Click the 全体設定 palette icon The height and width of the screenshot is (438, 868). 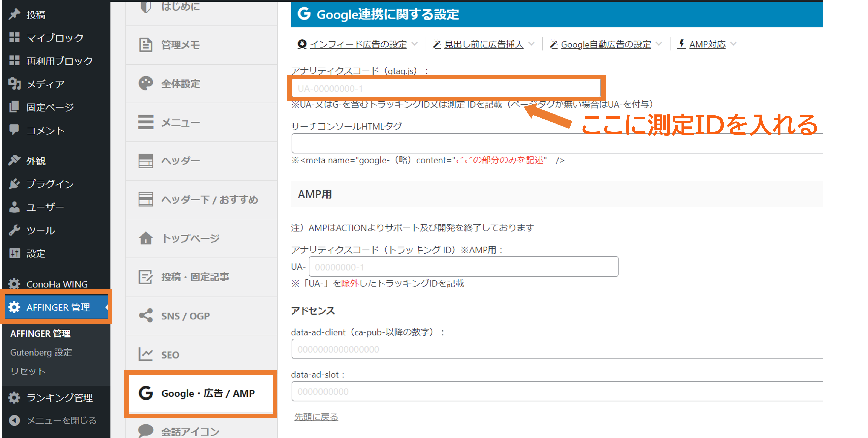click(x=145, y=84)
